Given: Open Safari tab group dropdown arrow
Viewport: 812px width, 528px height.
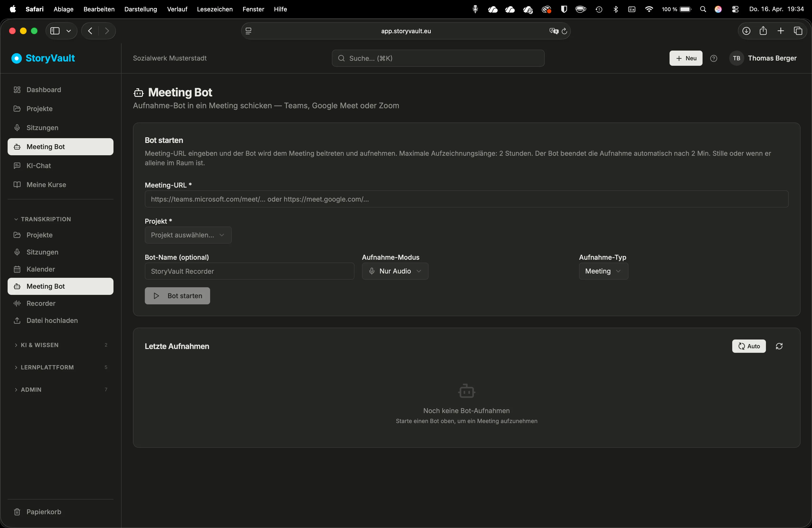Looking at the screenshot, I should click(69, 31).
